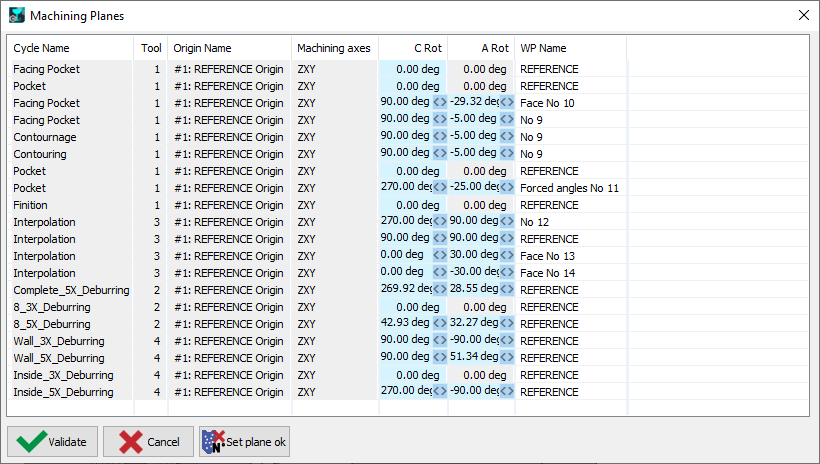Image resolution: width=820 pixels, height=464 pixels.
Task: Click the A Rot arrows icon in Face No 14 row
Action: coord(507,273)
